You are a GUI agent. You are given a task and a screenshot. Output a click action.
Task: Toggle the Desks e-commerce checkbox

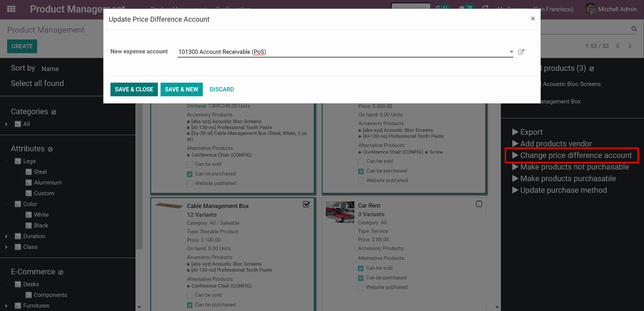[x=18, y=284]
